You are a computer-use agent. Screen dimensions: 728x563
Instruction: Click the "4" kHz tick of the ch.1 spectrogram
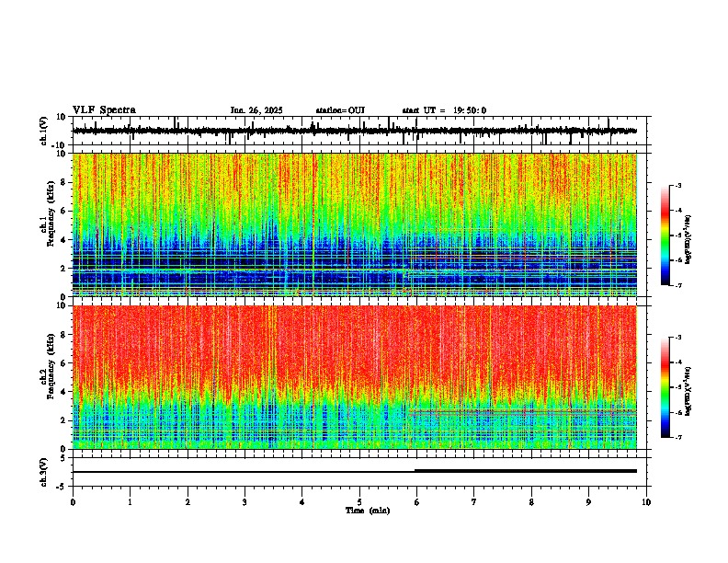coord(64,240)
